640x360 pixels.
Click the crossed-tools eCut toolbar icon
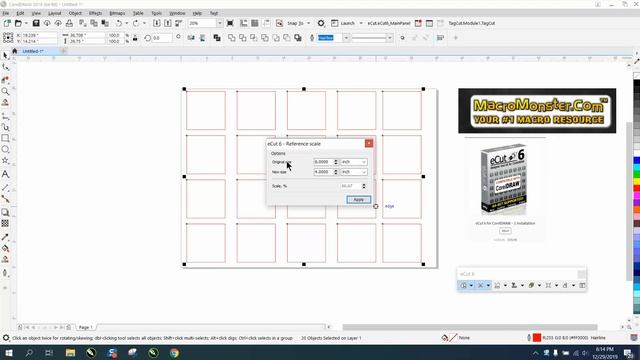click(480, 285)
